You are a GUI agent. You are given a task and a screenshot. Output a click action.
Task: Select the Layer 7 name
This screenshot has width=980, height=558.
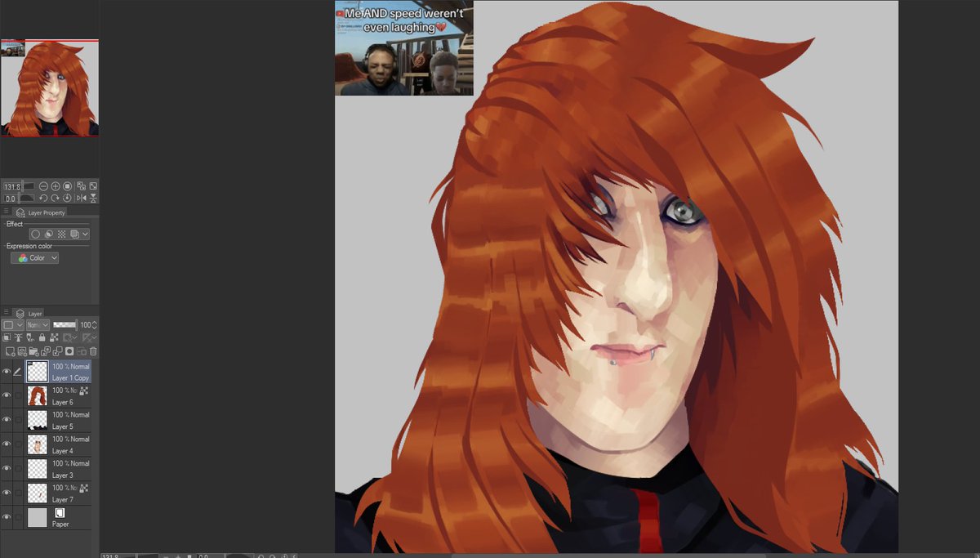[x=62, y=499]
